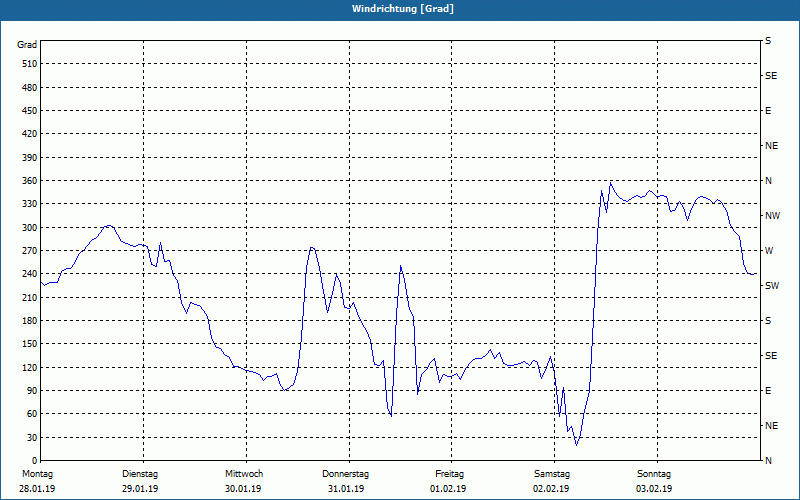Click the 240 tick label
Viewport: 800px width, 500px height.
click(x=30, y=273)
